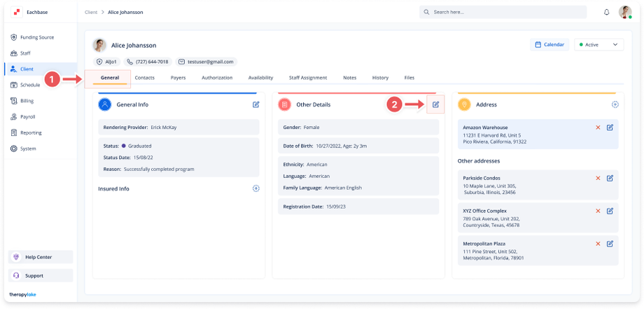
Task: Edit the General Info section
Action: [x=256, y=104]
